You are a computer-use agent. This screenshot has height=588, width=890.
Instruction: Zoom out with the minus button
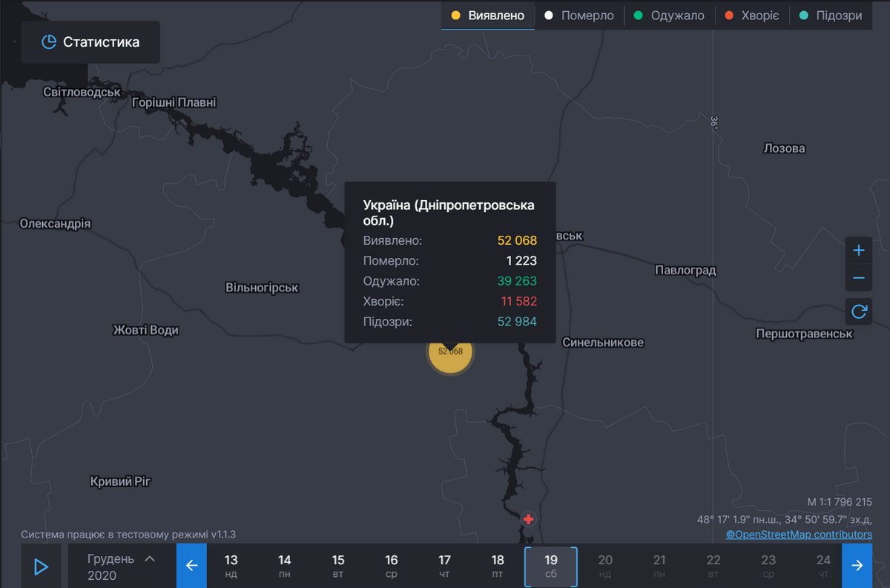858,278
